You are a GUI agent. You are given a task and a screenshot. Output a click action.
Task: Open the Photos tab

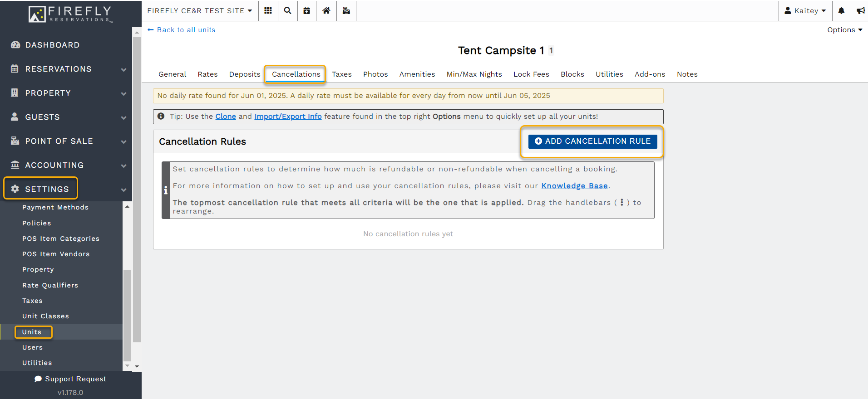click(375, 74)
